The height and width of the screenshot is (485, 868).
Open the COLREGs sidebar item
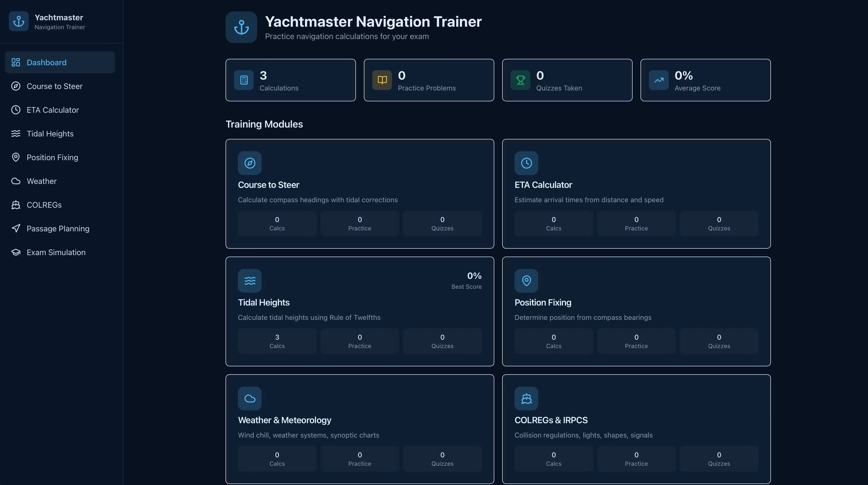(44, 205)
